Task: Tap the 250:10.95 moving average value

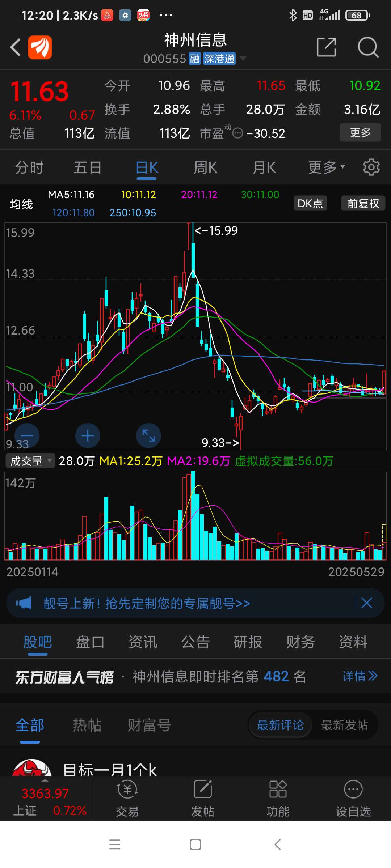Action: tap(133, 212)
